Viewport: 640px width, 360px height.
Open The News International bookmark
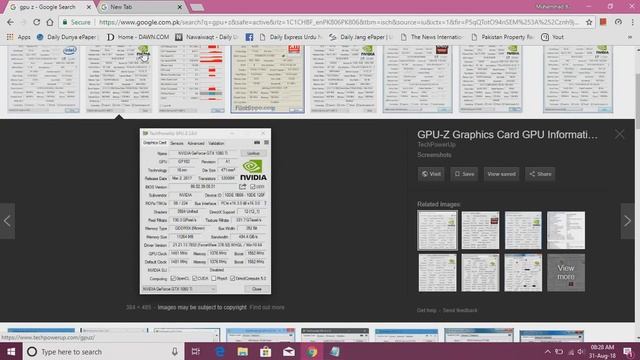432,37
